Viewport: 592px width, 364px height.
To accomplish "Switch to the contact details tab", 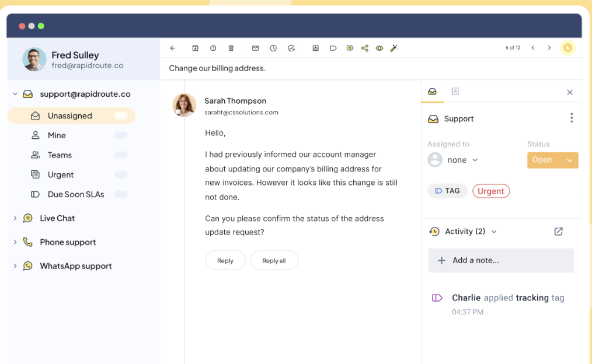I will (x=455, y=92).
